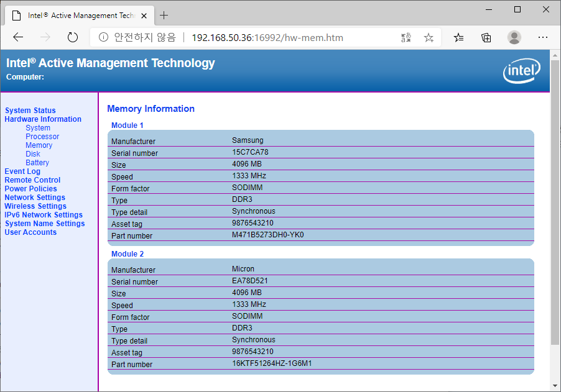Add page to favorites star
561x392 pixels.
[x=429, y=37]
